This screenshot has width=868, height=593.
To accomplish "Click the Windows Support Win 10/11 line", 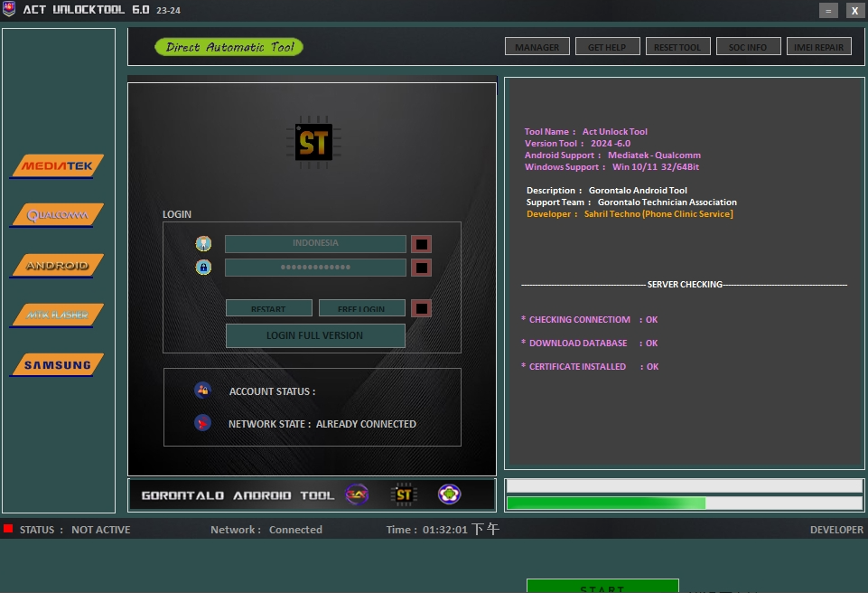I will 611,167.
